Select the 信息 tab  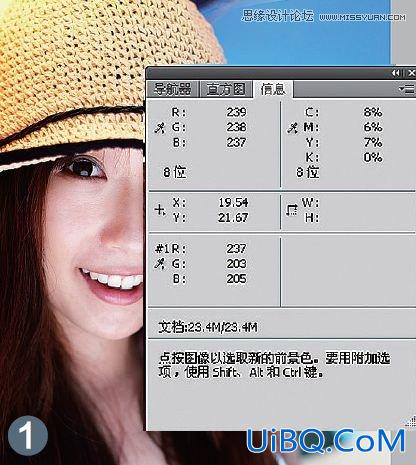click(273, 89)
